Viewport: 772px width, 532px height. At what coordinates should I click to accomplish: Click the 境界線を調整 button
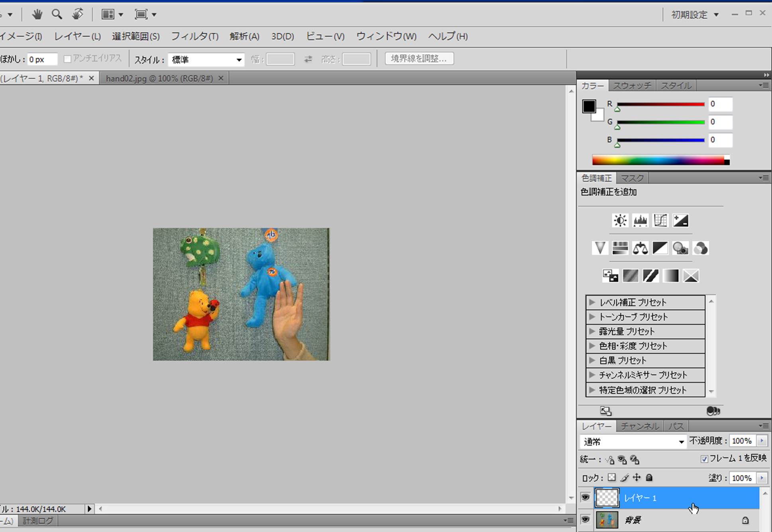(419, 59)
